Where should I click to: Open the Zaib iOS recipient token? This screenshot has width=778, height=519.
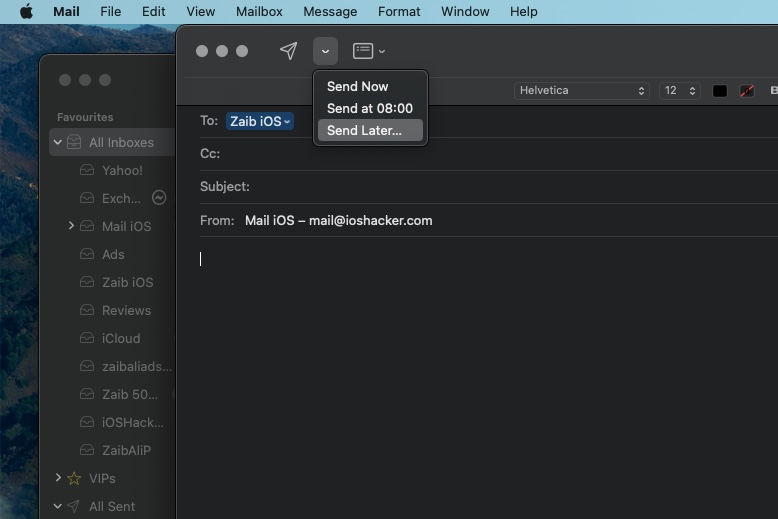pos(259,121)
